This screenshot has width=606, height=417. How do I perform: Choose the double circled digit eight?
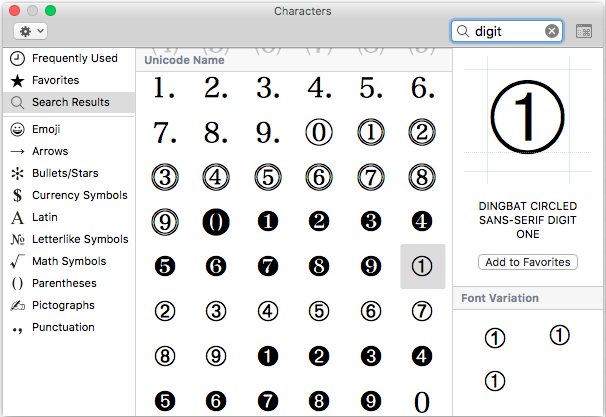pyautogui.click(x=422, y=177)
